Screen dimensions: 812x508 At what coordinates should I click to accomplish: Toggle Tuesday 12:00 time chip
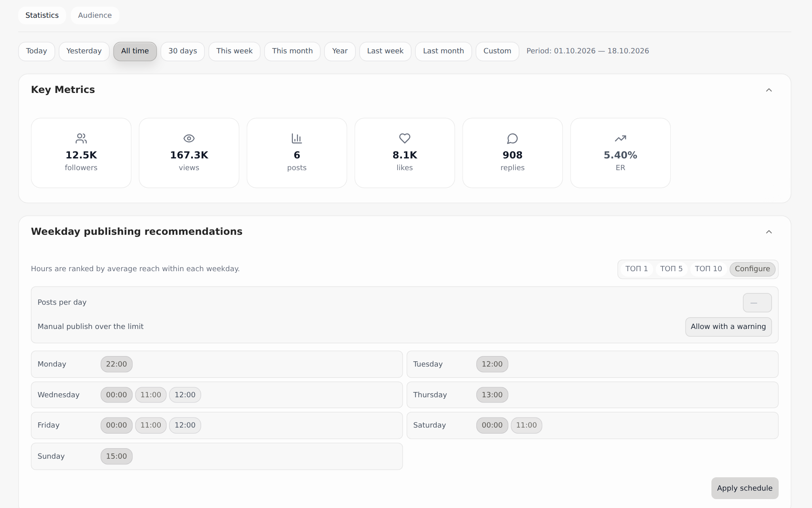(x=492, y=364)
